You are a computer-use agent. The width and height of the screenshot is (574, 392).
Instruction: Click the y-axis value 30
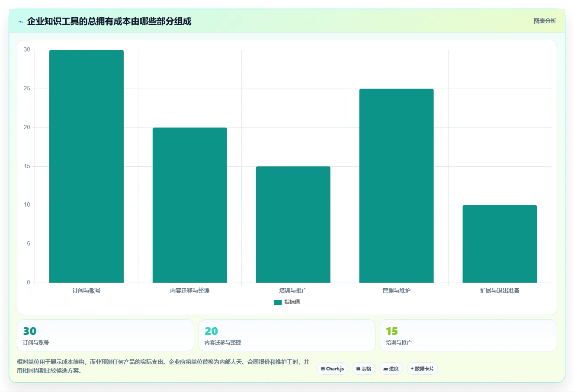coord(27,50)
